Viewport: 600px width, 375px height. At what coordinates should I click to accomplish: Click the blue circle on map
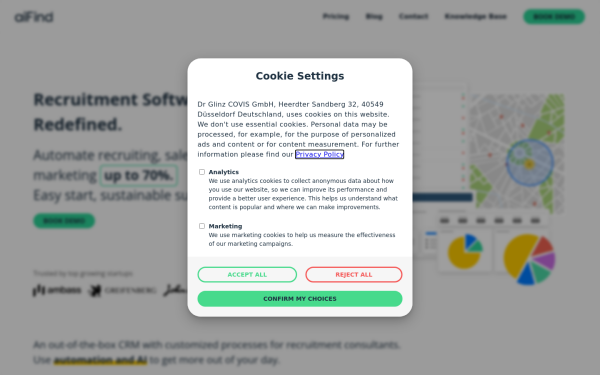[530, 163]
